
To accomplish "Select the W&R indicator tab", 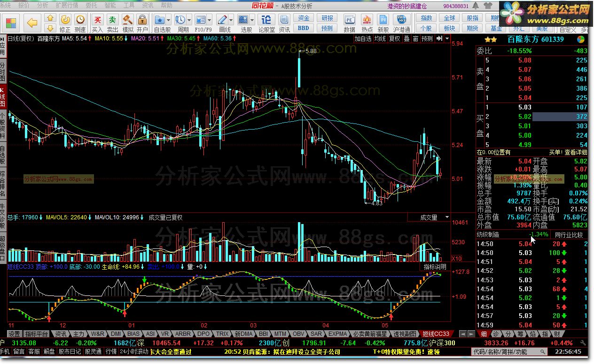I will coord(98,334).
